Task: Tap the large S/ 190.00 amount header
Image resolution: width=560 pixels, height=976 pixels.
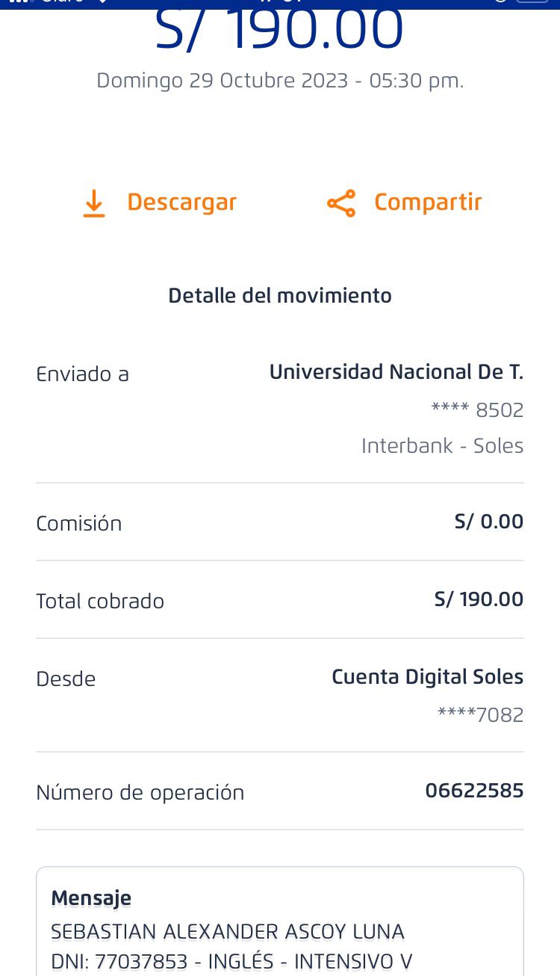Action: pos(279,31)
